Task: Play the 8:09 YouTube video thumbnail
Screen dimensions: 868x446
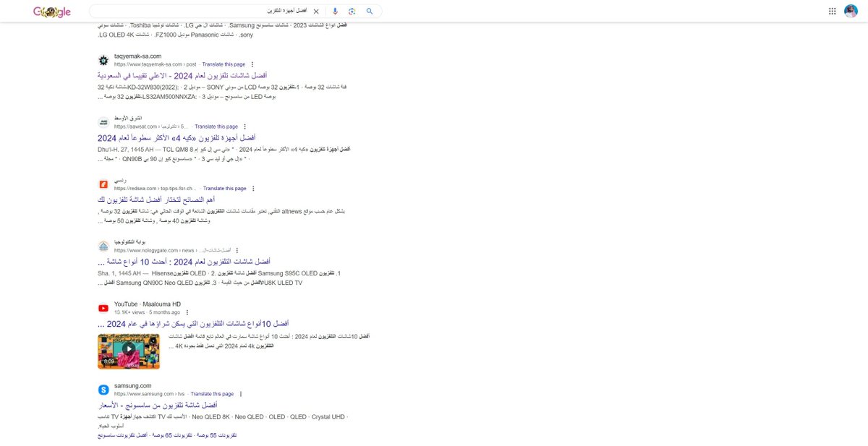Action: click(129, 351)
